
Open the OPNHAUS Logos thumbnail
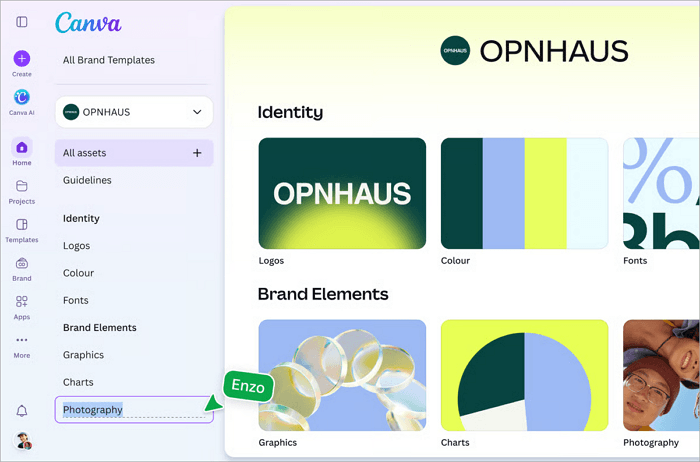click(x=342, y=193)
